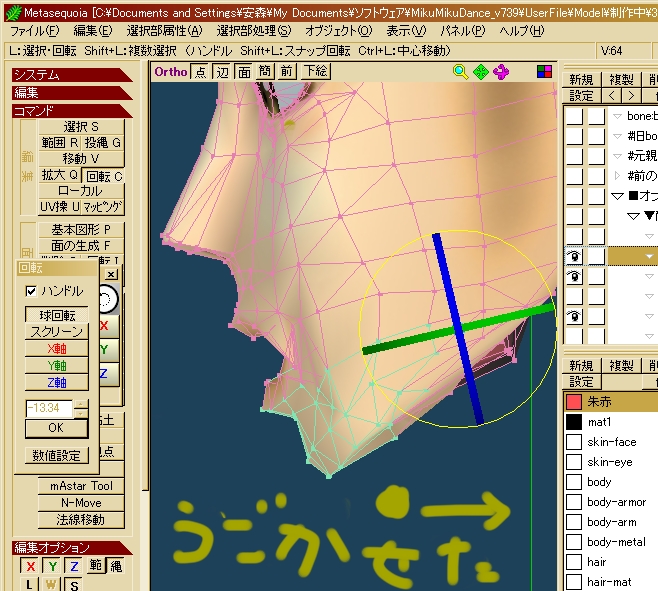Toggle the 面 face display button
Screen dimensions: 658x591
point(244,71)
